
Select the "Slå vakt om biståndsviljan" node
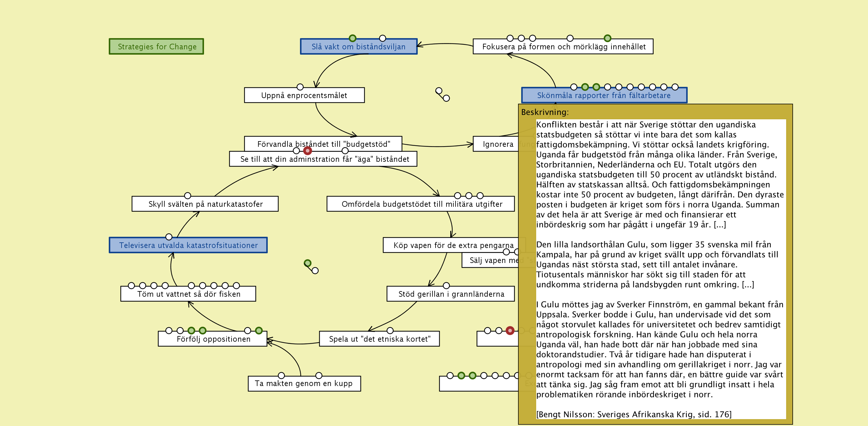358,47
